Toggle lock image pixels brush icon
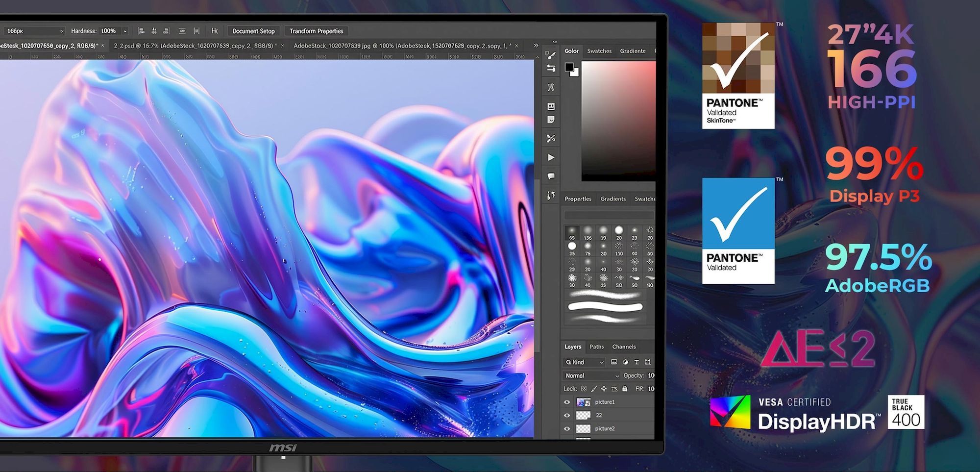The width and height of the screenshot is (980, 472). 594,389
